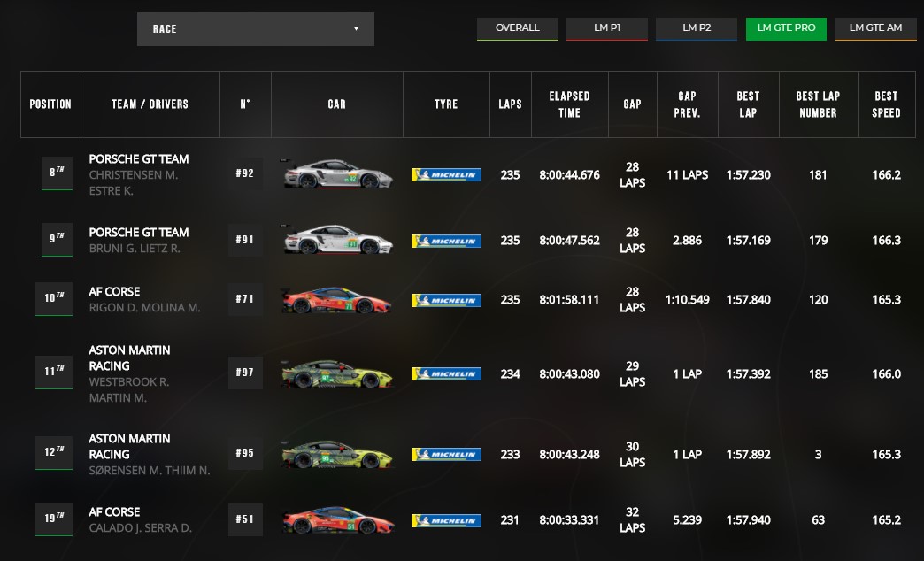Open the RACE session dropdown

[255, 29]
